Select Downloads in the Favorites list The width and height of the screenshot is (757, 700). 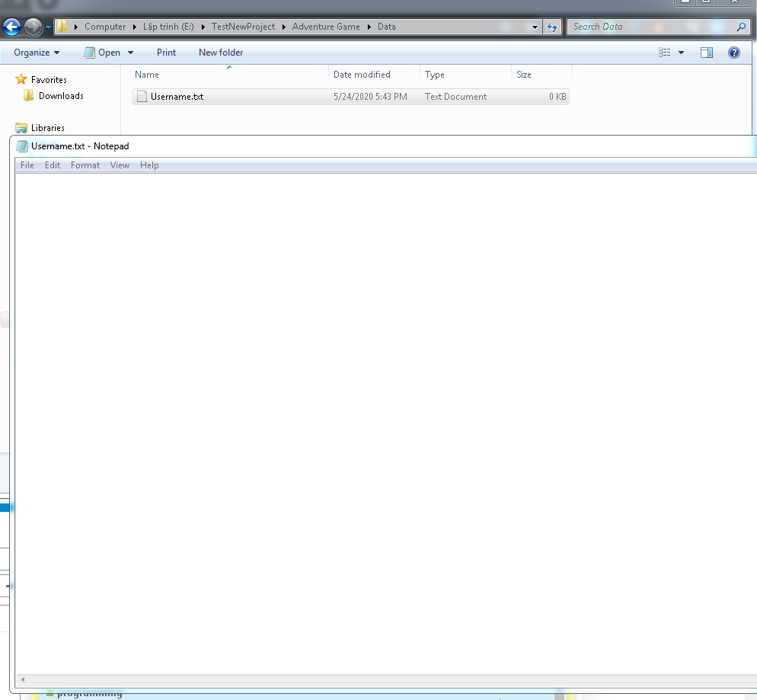[x=61, y=96]
